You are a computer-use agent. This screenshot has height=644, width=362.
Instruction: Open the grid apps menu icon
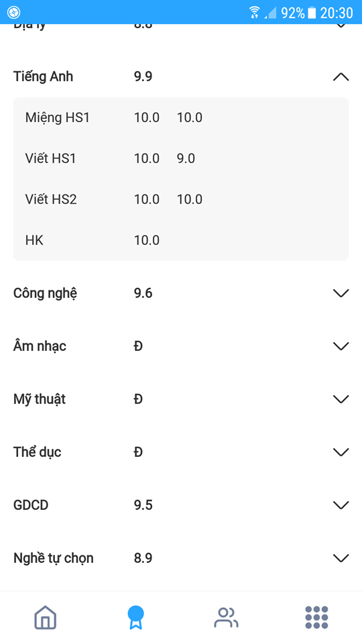pyautogui.click(x=316, y=617)
